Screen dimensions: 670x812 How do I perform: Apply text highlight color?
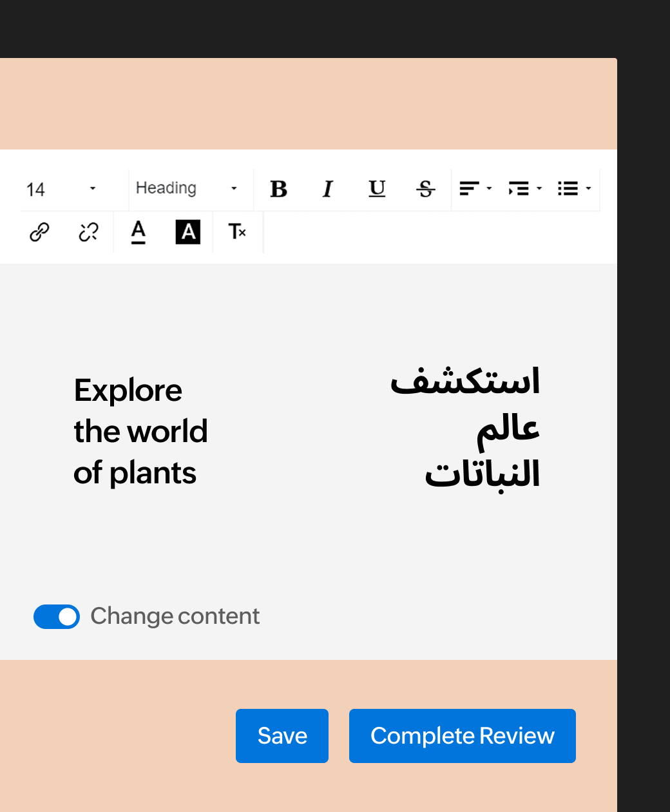click(x=187, y=231)
